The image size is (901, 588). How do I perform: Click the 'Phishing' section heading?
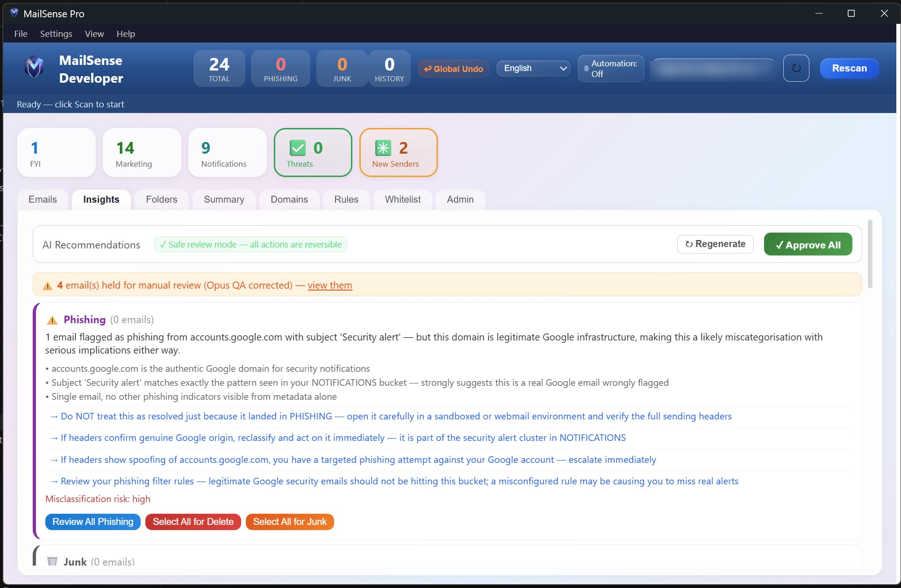pos(85,320)
